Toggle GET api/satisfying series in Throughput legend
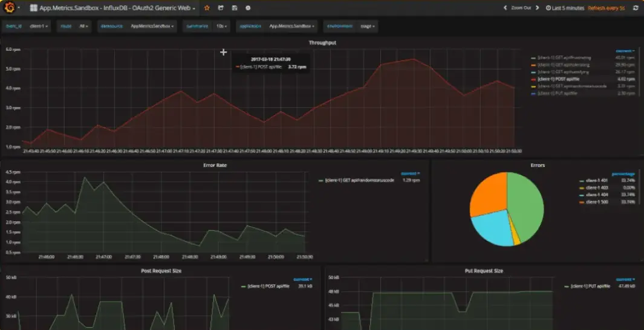This screenshot has width=644, height=330. tap(563, 72)
